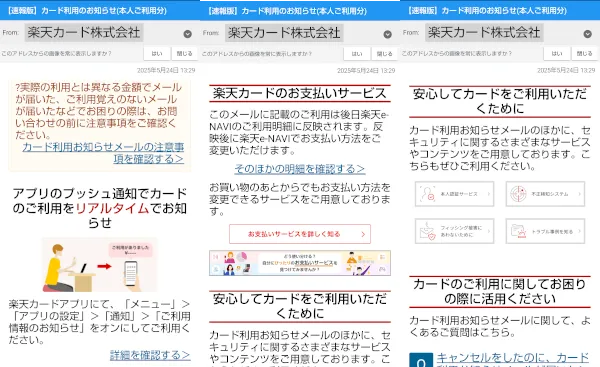Open トラブル事例を知る card
This screenshot has width=600, height=367.
pyautogui.click(x=545, y=231)
